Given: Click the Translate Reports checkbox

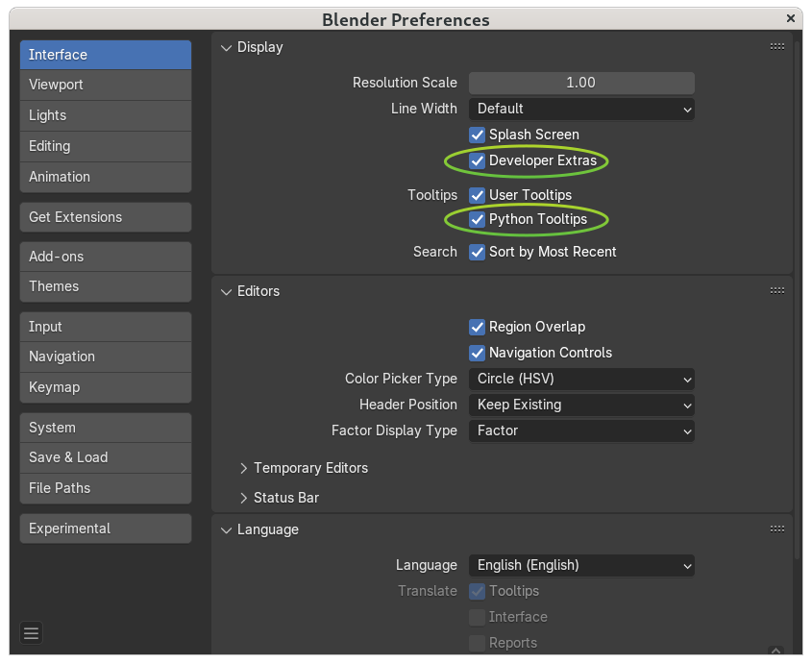Looking at the screenshot, I should tap(477, 643).
